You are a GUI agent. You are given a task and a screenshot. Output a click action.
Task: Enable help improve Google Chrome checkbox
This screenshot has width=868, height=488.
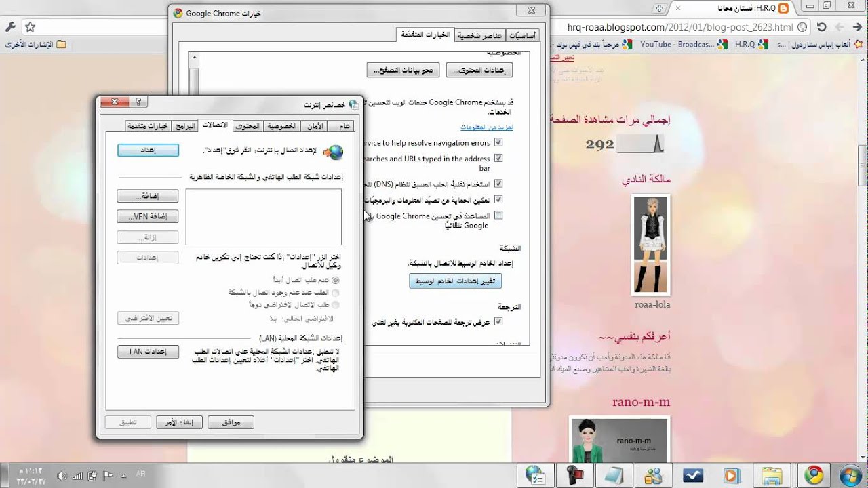(498, 216)
